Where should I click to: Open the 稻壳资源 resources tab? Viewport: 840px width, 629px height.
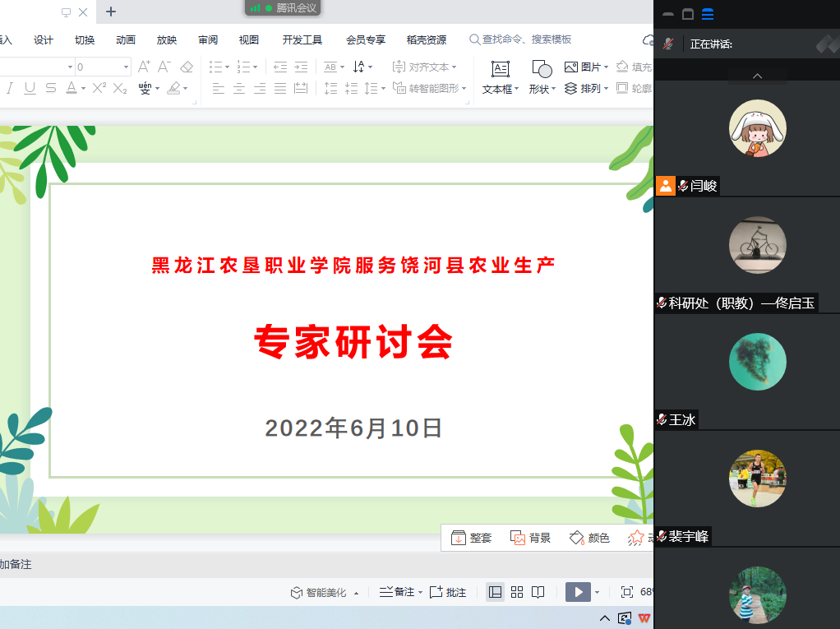click(x=427, y=39)
